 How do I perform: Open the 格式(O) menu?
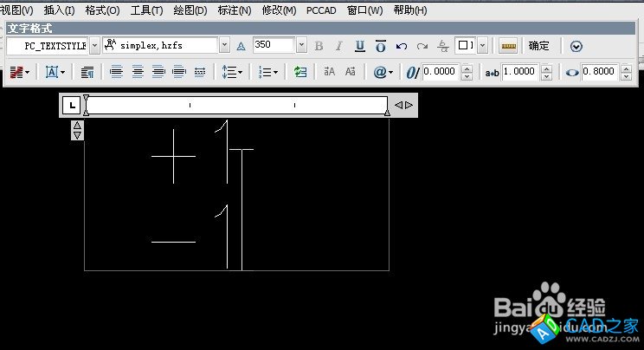(102, 10)
